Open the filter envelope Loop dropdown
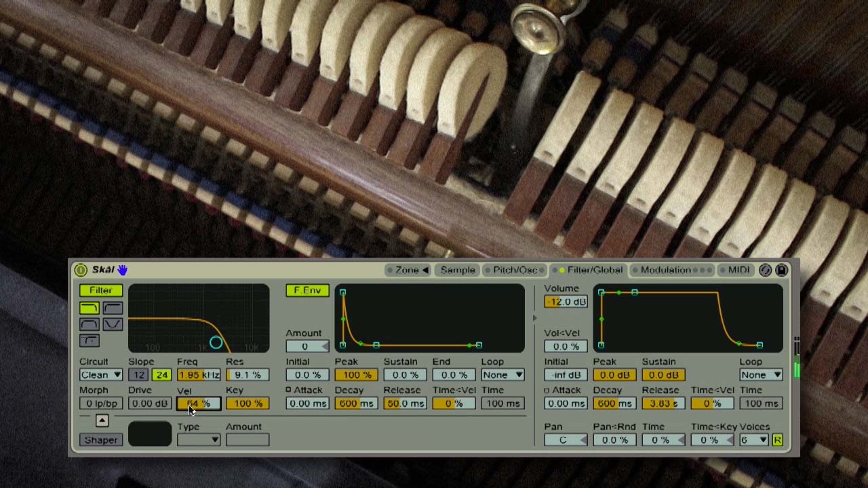Image resolution: width=868 pixels, height=488 pixels. tap(502, 375)
